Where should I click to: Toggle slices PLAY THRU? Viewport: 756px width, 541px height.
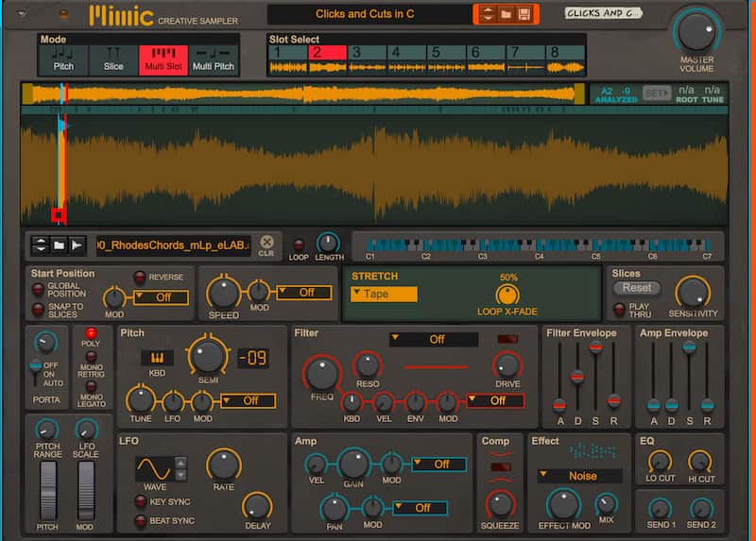pos(619,310)
